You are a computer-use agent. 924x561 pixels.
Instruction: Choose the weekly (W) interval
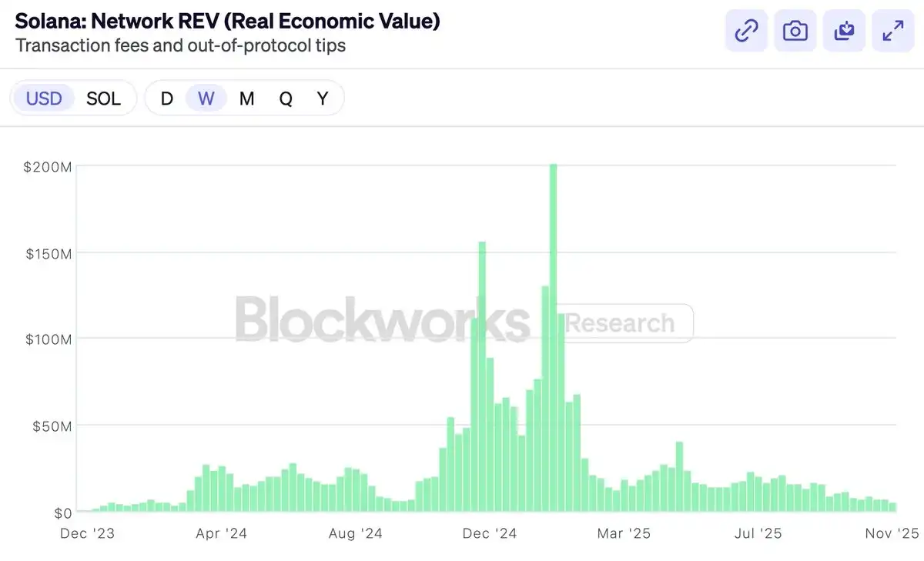coord(206,99)
